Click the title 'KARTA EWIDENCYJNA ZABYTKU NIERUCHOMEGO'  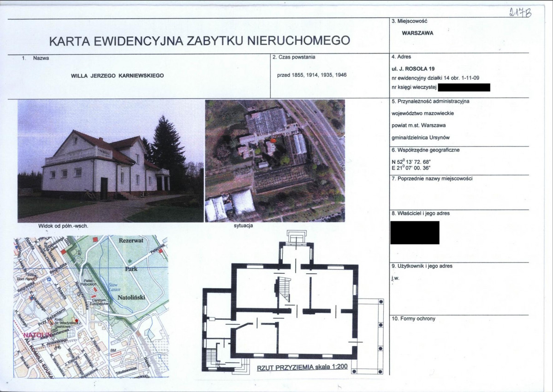click(199, 41)
